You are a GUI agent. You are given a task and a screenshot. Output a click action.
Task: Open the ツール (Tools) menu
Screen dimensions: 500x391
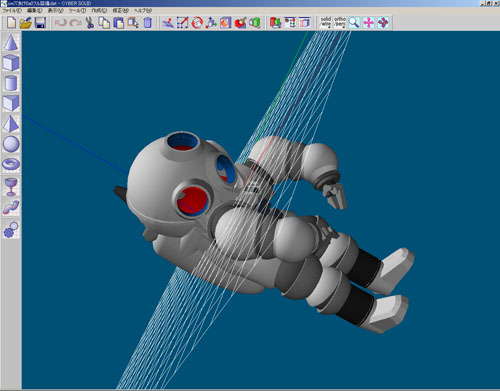77,11
